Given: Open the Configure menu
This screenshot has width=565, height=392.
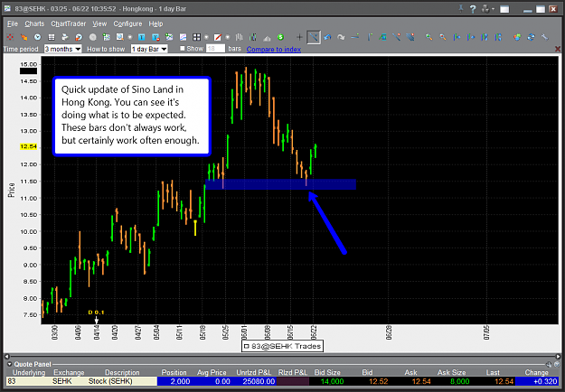Looking at the screenshot, I should click(128, 23).
